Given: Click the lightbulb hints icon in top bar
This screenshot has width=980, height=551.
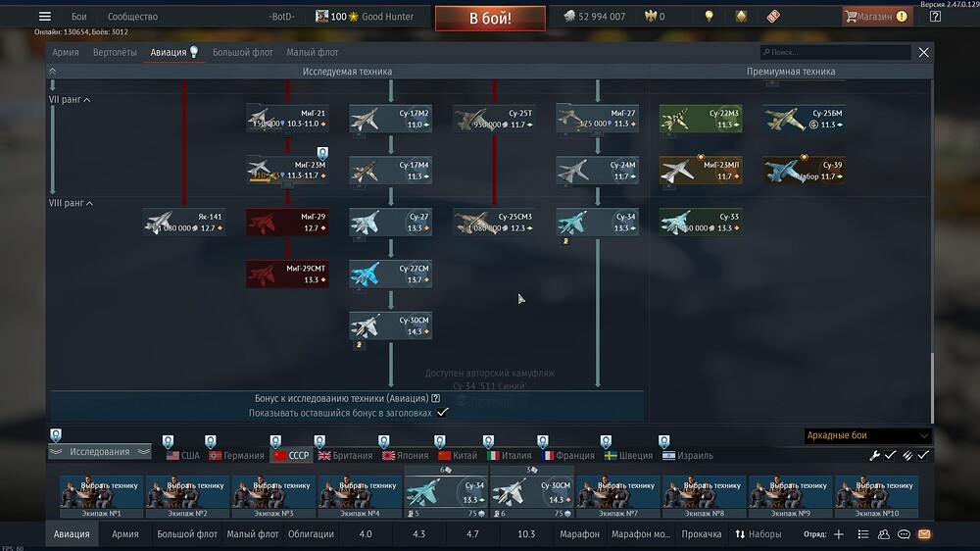Looking at the screenshot, I should click(x=709, y=17).
